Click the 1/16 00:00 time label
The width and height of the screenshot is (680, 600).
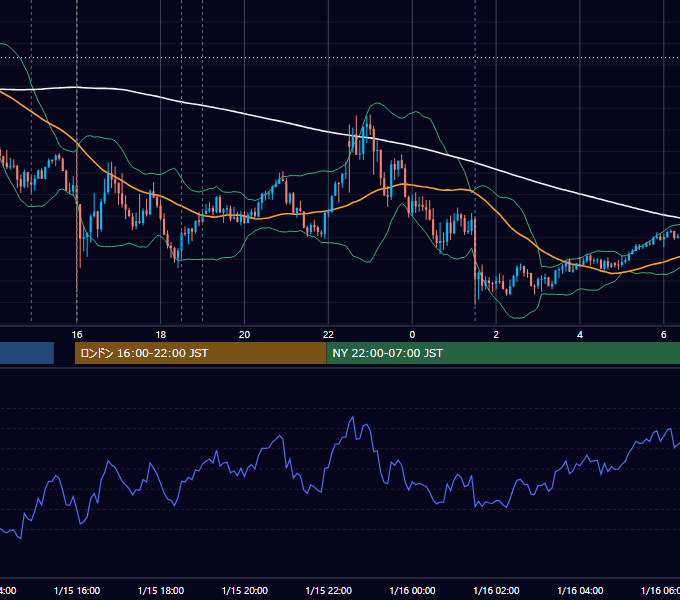412,590
